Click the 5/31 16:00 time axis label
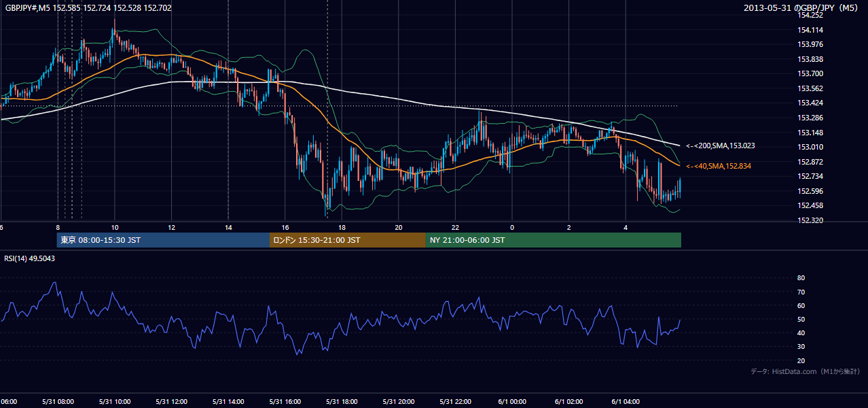The image size is (868, 408). click(285, 402)
